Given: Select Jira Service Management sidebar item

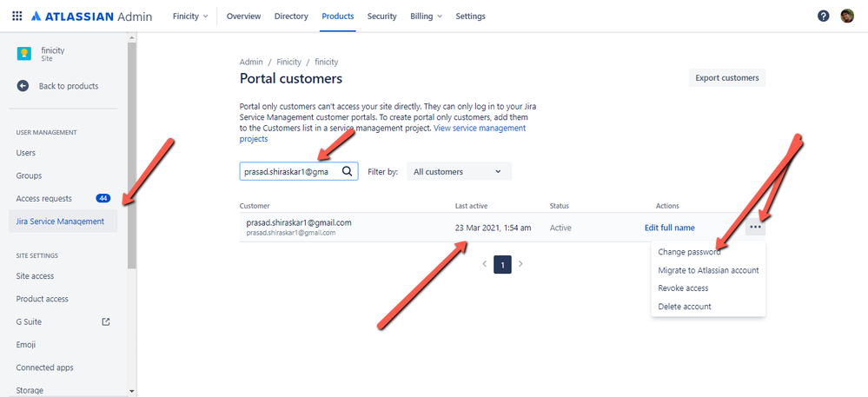Looking at the screenshot, I should pyautogui.click(x=63, y=221).
